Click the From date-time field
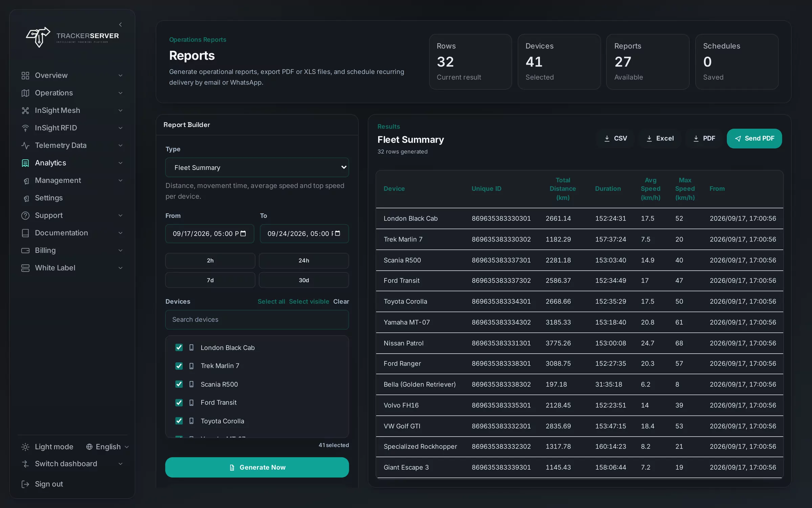 pos(209,234)
